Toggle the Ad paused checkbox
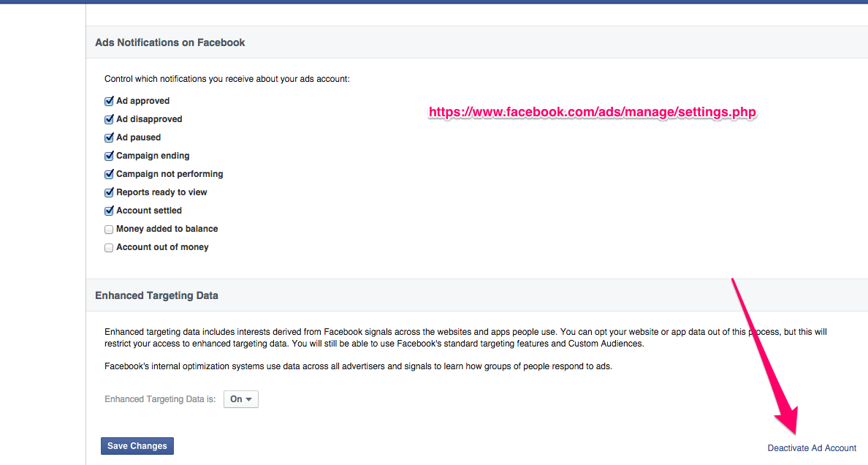 pos(109,138)
